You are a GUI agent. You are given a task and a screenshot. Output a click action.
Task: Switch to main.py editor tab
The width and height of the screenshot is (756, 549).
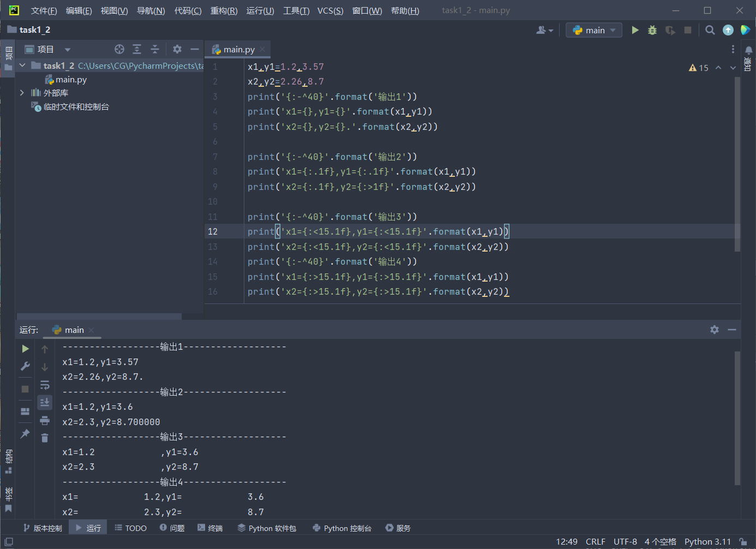click(x=238, y=49)
